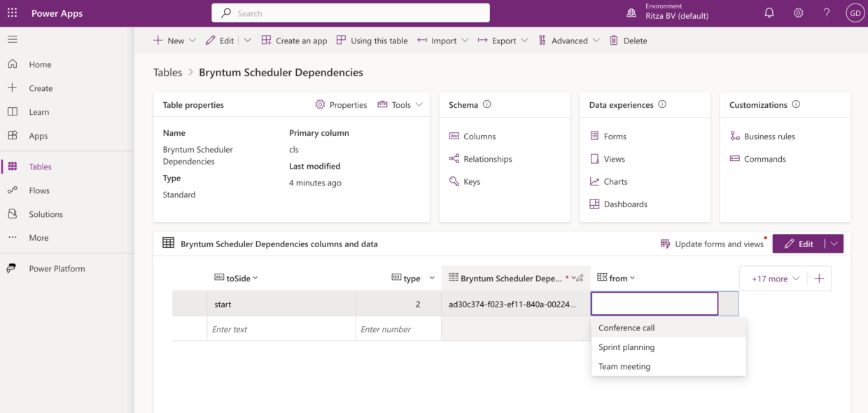Viewport: 868px width, 413px height.
Task: Click Update forms and views
Action: [x=719, y=244]
